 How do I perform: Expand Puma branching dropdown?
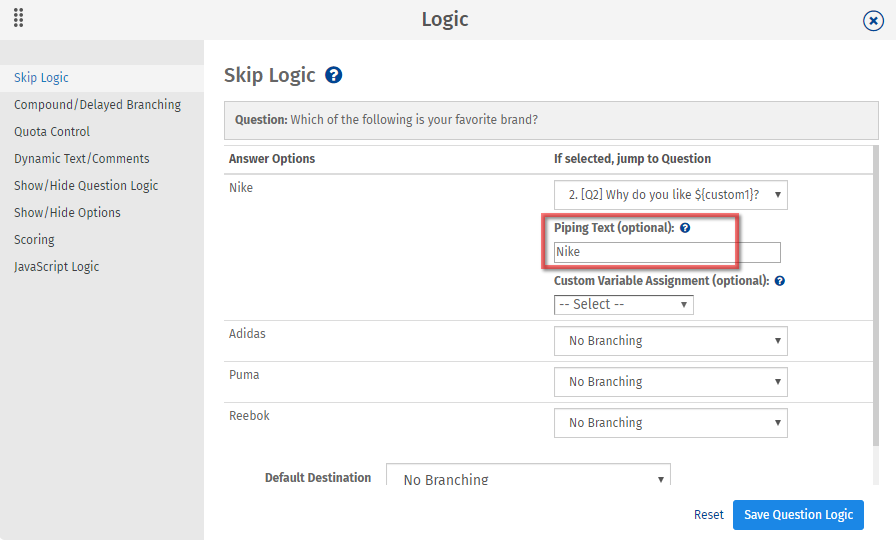coord(670,382)
